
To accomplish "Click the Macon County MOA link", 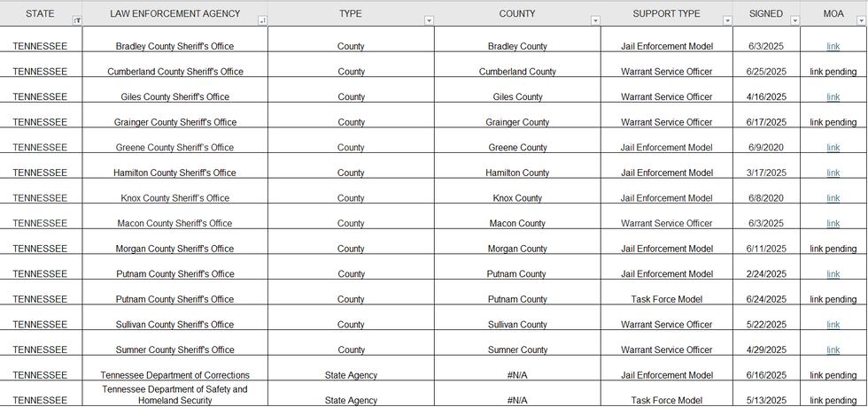I will tap(833, 223).
